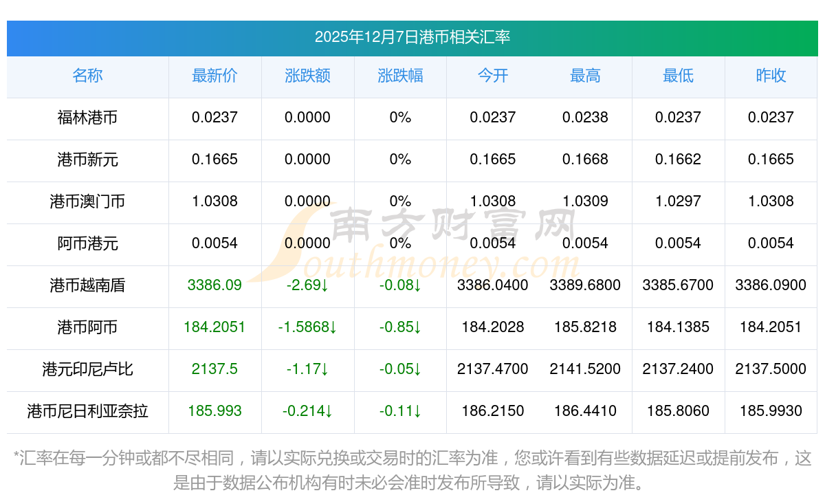Select the 最新价 column header

coord(214,76)
